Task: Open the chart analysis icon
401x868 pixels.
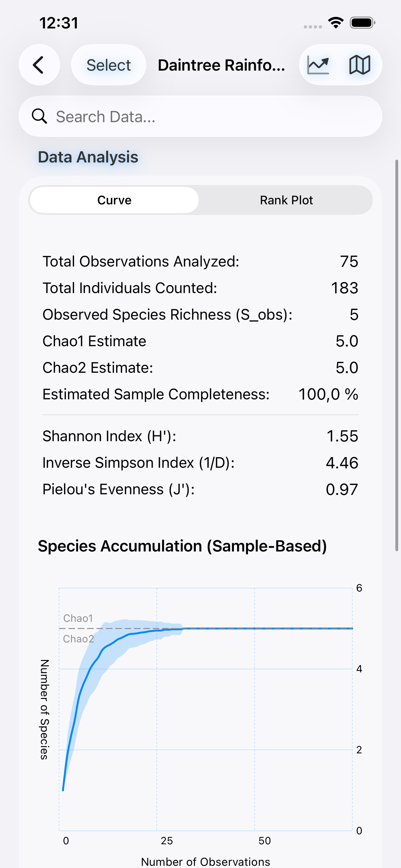Action: [318, 65]
